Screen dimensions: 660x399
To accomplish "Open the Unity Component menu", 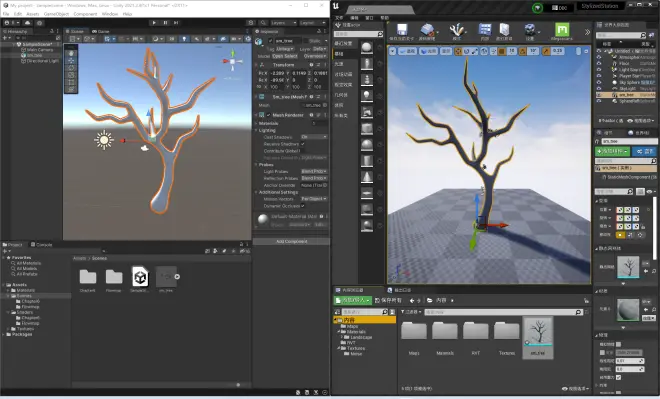I will [x=85, y=14].
